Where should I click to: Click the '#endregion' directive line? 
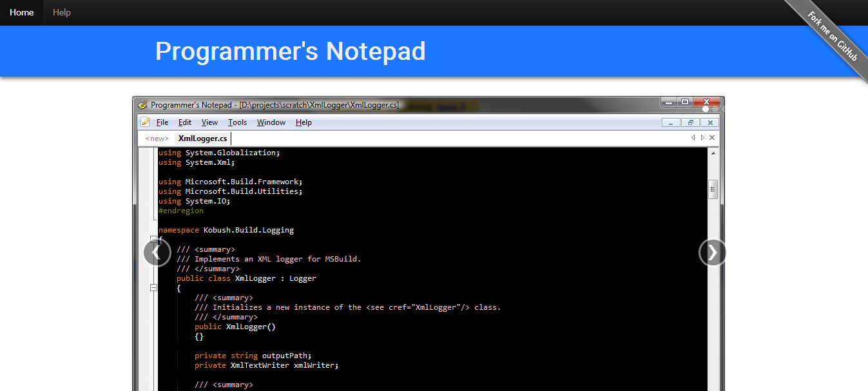point(181,211)
